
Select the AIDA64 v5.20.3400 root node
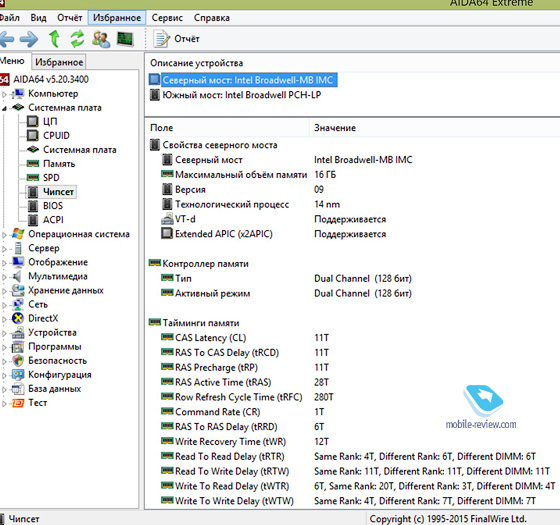pyautogui.click(x=51, y=79)
